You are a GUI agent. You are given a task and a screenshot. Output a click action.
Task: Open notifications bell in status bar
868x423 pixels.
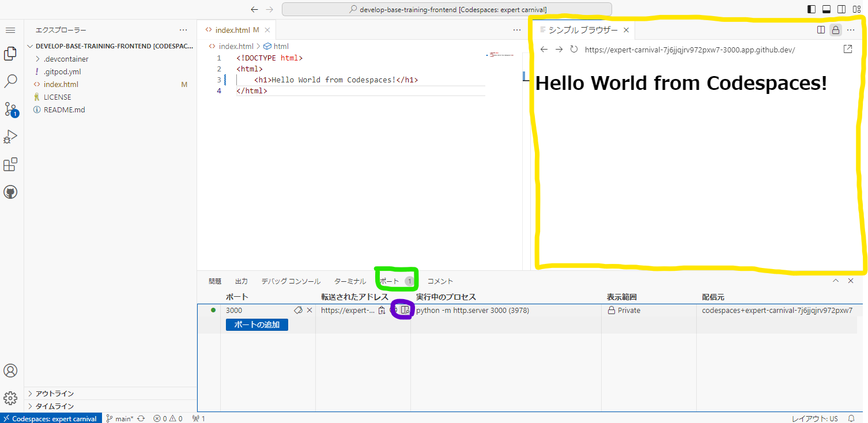coord(851,418)
